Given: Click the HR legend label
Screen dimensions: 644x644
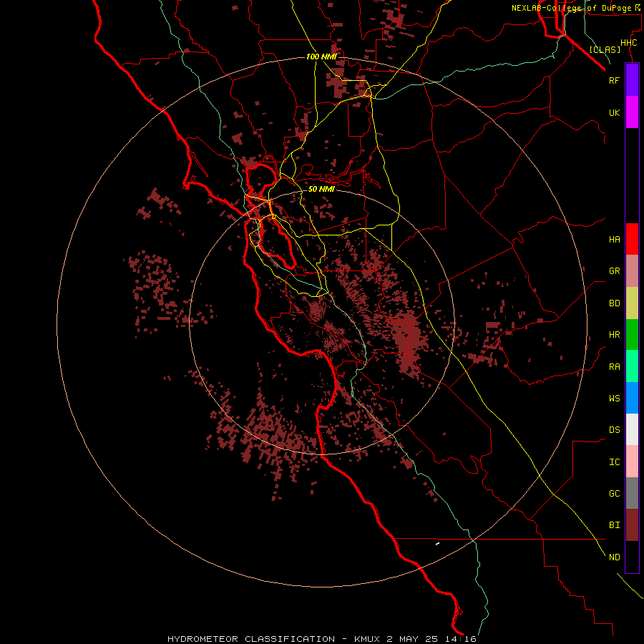Looking at the screenshot, I should pyautogui.click(x=614, y=335).
